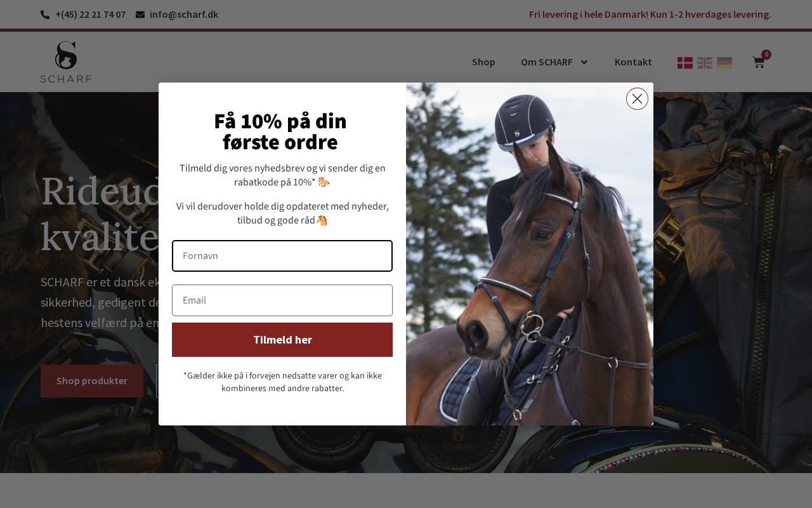Expand the Om SCHARF dropdown arrow
812x508 pixels.
pyautogui.click(x=584, y=62)
